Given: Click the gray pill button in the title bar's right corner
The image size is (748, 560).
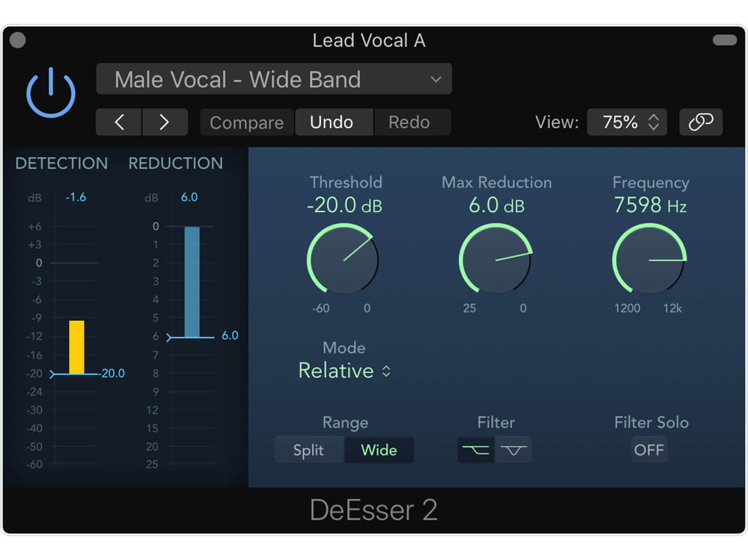Looking at the screenshot, I should (x=724, y=40).
